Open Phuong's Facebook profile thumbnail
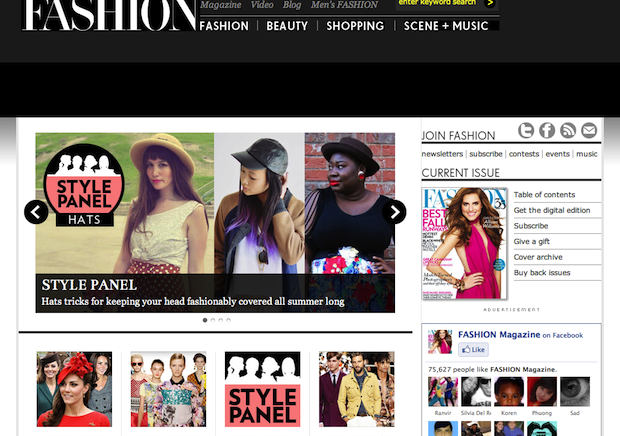The width and height of the screenshot is (620, 436). click(542, 392)
